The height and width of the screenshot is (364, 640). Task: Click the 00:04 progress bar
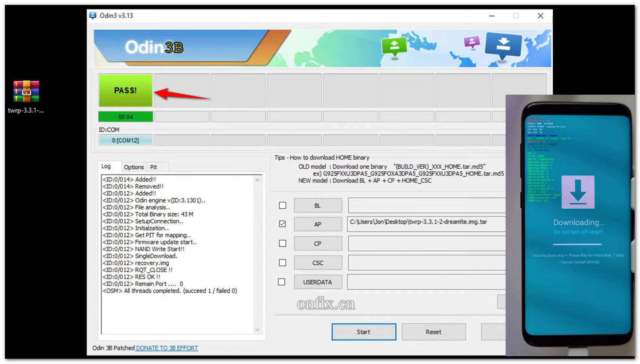point(126,117)
